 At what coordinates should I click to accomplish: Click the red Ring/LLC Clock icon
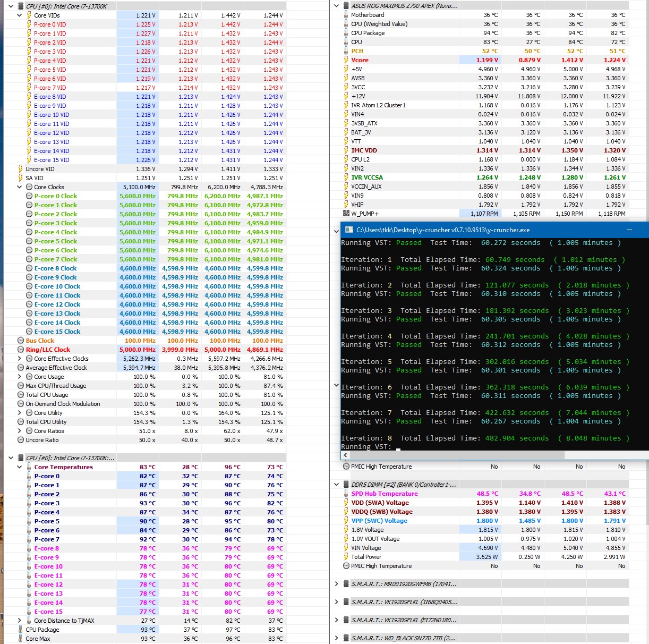[21, 350]
